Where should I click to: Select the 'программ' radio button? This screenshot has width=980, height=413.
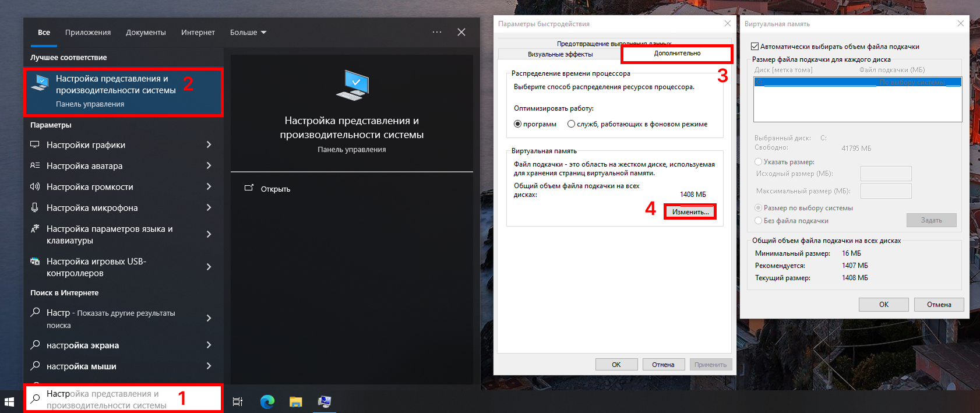(x=517, y=124)
